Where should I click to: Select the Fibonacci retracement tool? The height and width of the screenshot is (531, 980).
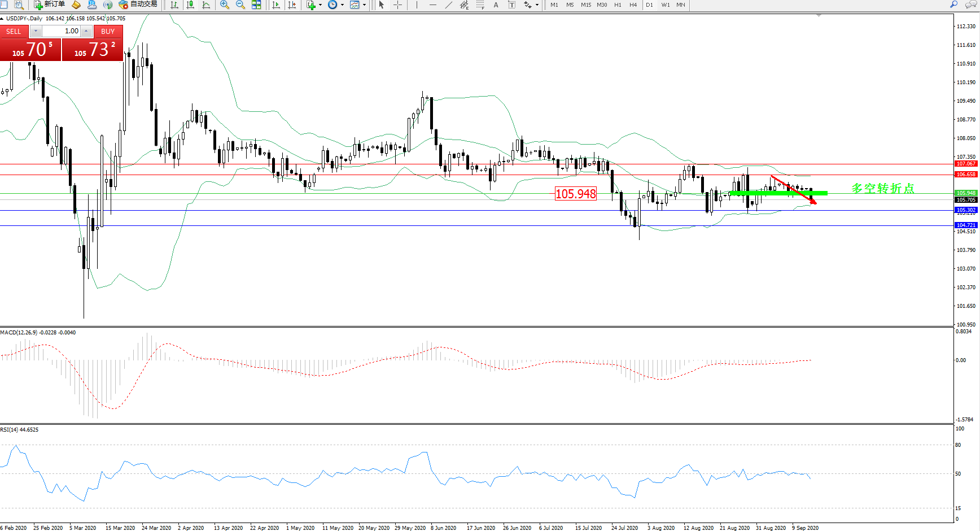(480, 5)
